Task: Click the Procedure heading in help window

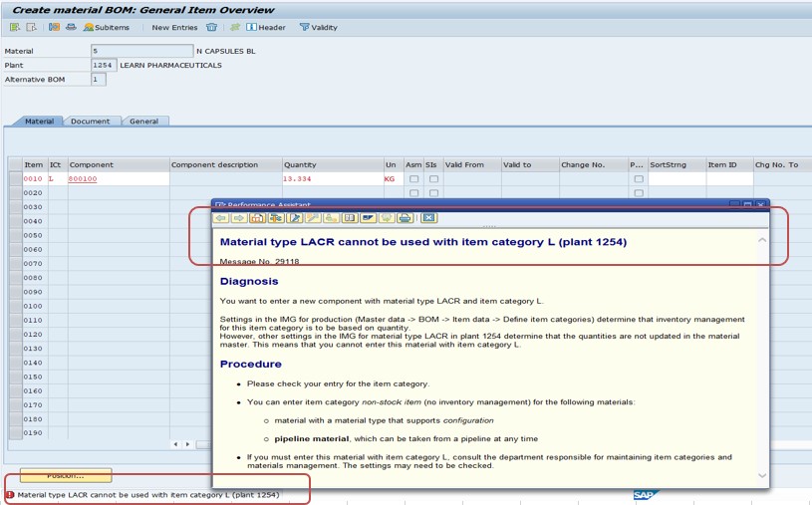Action: point(251,365)
